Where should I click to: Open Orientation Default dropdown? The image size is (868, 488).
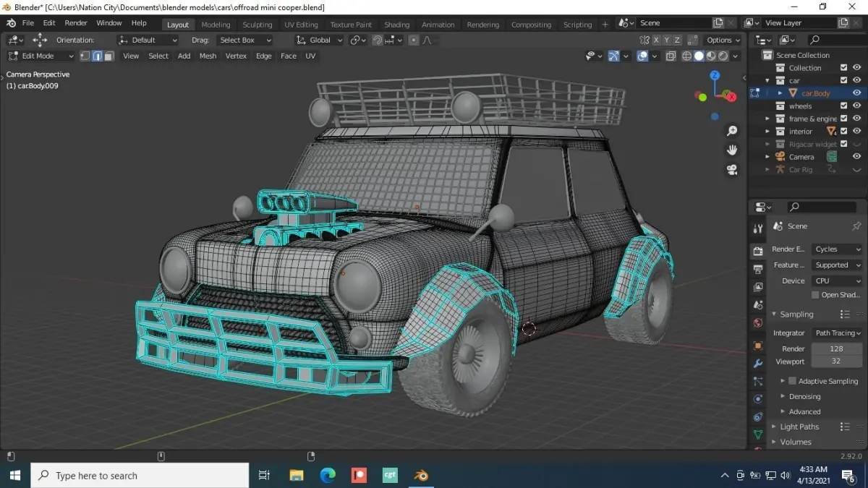[148, 40]
